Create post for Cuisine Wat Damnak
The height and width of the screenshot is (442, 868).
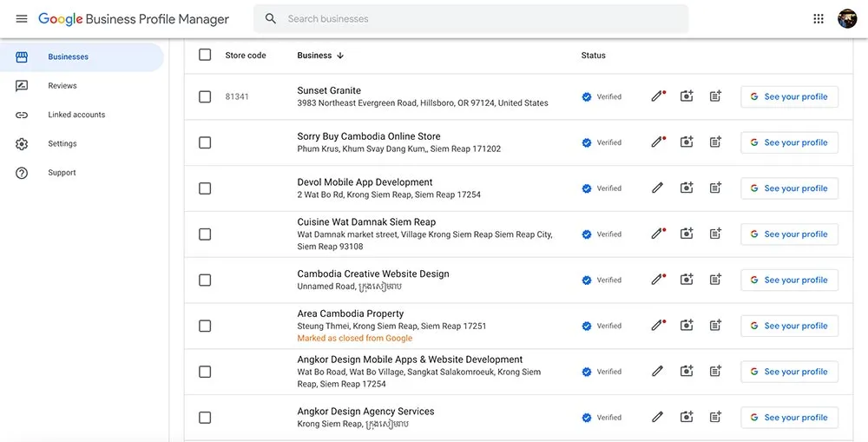point(715,234)
